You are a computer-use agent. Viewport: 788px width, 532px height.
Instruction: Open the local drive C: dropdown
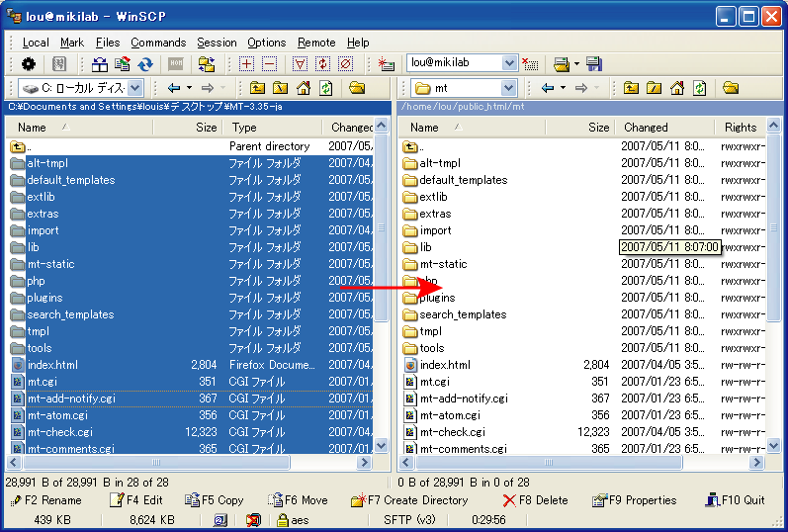134,88
